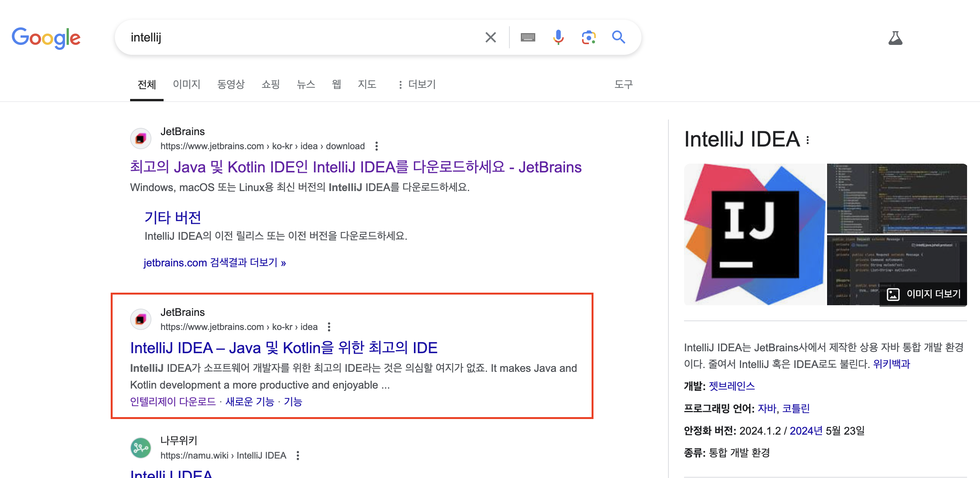Image resolution: width=980 pixels, height=478 pixels.
Task: Open IntelliJ IDEA knowledge panel options menu
Action: click(x=808, y=140)
